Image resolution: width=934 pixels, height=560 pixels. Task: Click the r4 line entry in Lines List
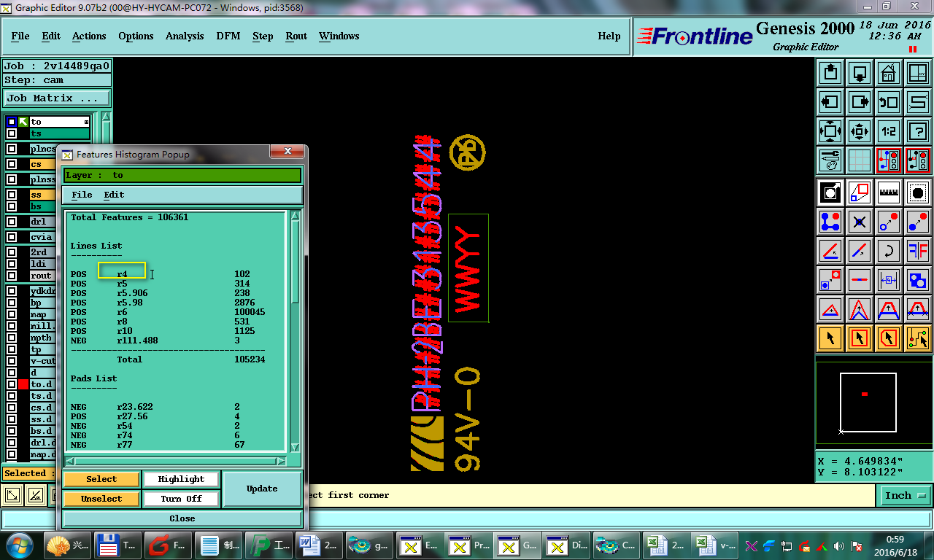(122, 274)
